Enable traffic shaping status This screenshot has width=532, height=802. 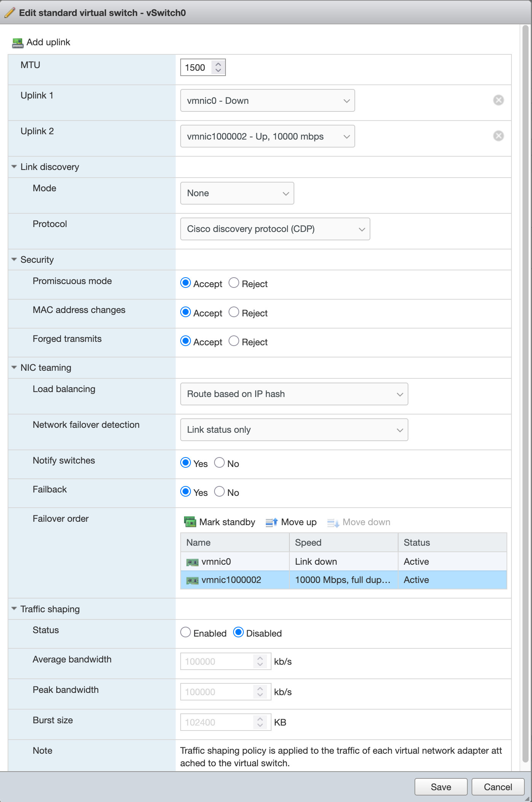click(x=186, y=632)
